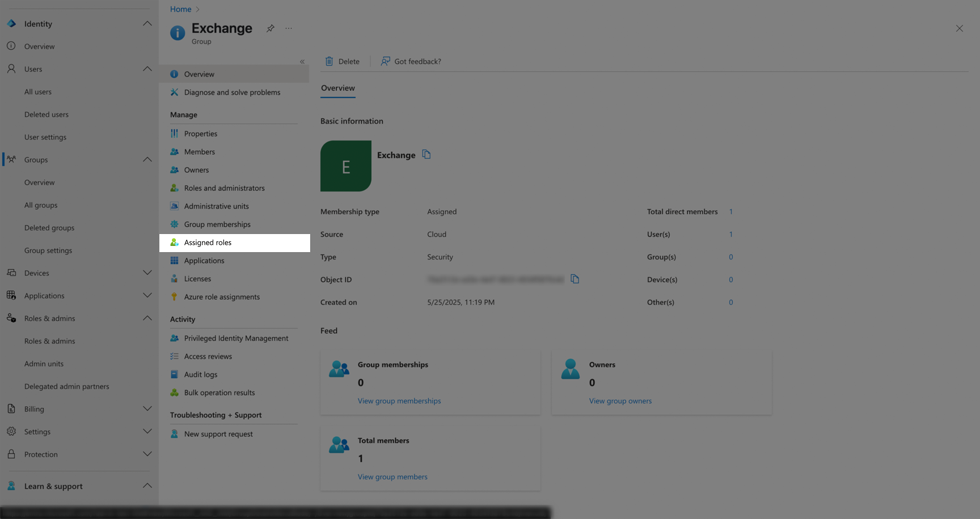Click the Administrative units icon
Image resolution: width=980 pixels, height=519 pixels.
pyautogui.click(x=174, y=206)
